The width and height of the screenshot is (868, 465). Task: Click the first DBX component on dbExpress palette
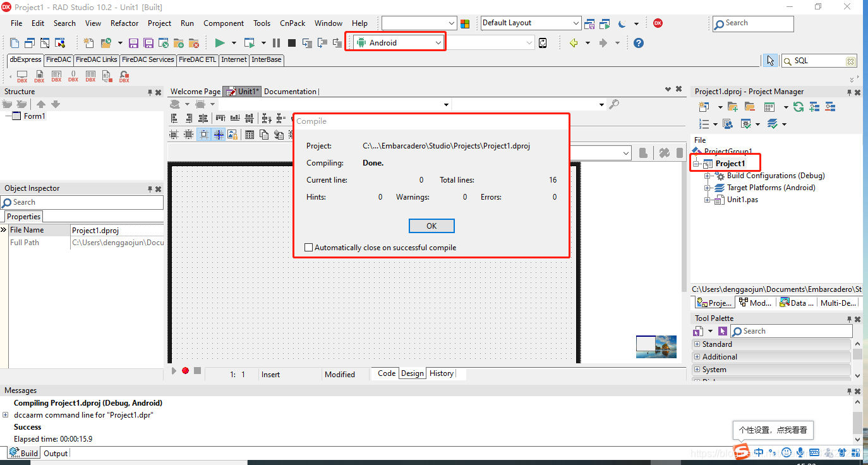22,76
